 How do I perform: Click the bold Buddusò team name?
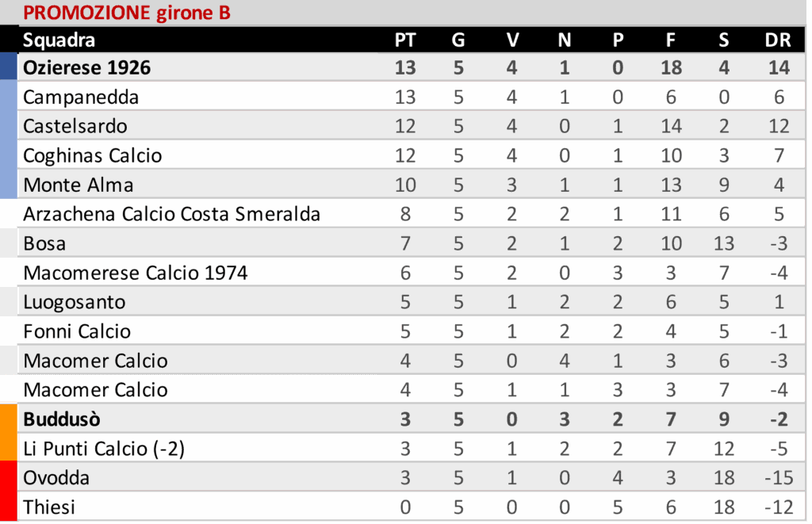[x=62, y=419]
